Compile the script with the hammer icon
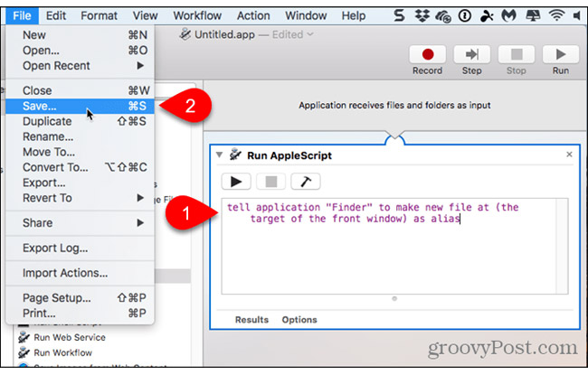 click(304, 183)
